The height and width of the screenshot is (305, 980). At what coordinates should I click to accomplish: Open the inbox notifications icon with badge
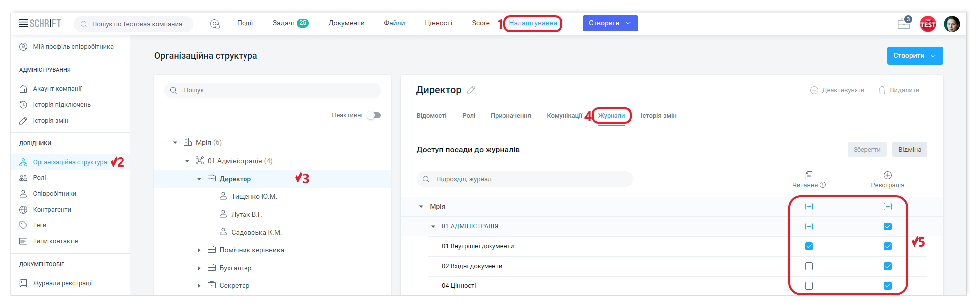904,24
